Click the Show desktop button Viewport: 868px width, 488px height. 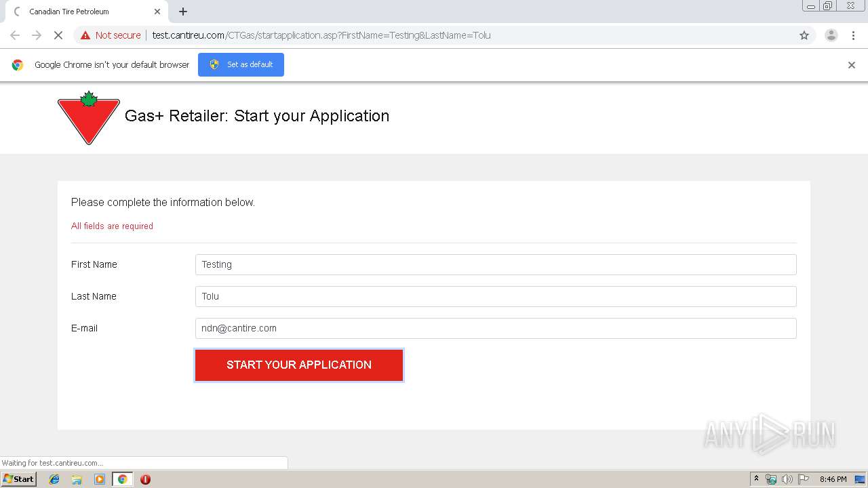(x=861, y=479)
